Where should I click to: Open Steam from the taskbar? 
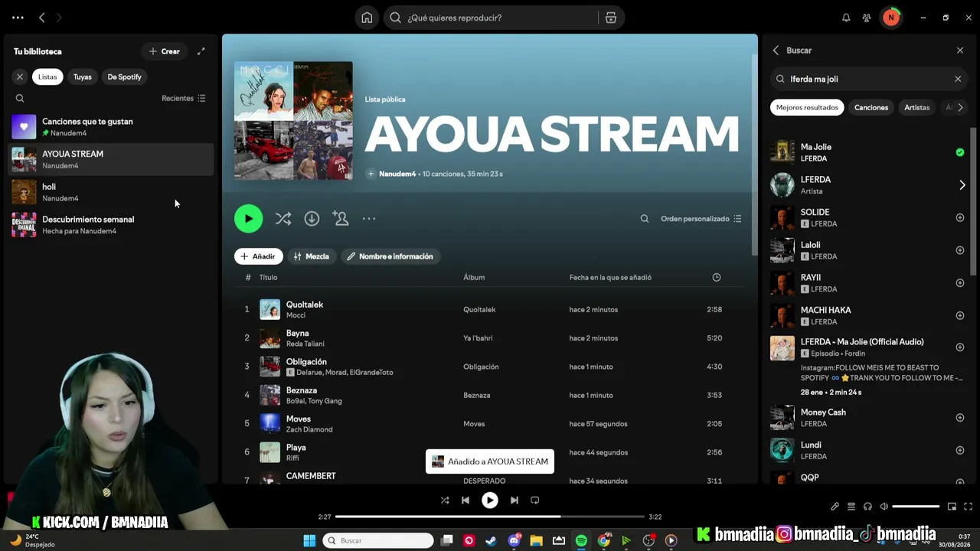(x=491, y=541)
